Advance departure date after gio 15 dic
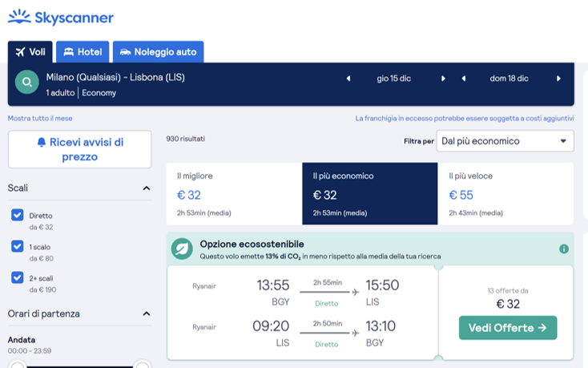 pos(443,79)
